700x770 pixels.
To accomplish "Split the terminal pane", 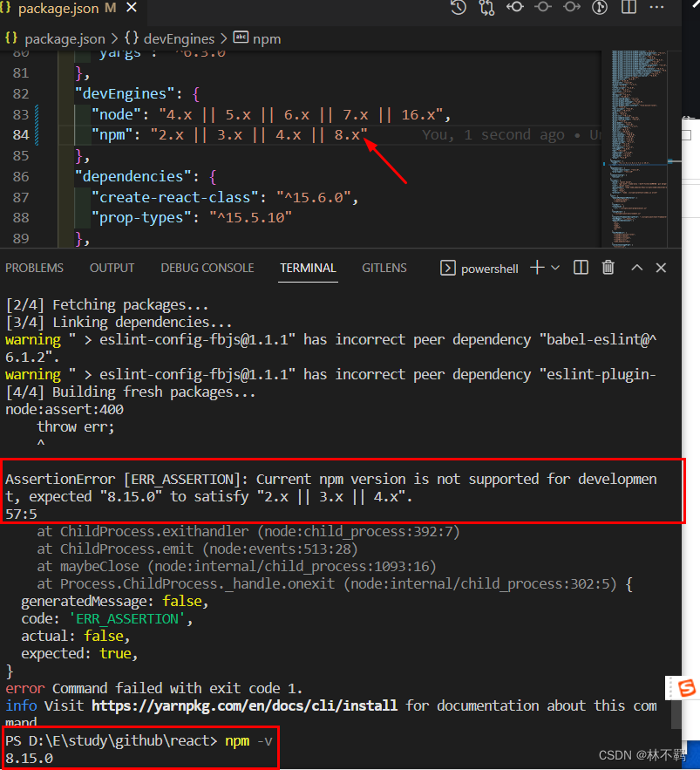I will pyautogui.click(x=581, y=268).
